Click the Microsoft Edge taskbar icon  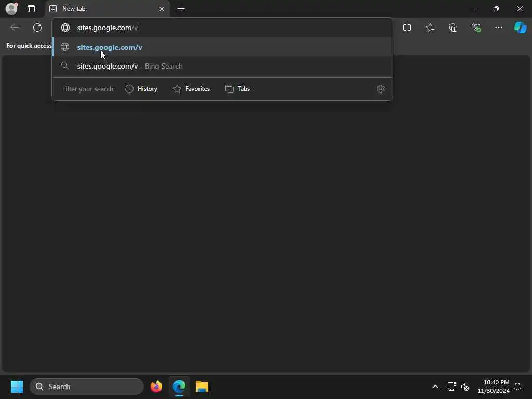click(x=179, y=387)
